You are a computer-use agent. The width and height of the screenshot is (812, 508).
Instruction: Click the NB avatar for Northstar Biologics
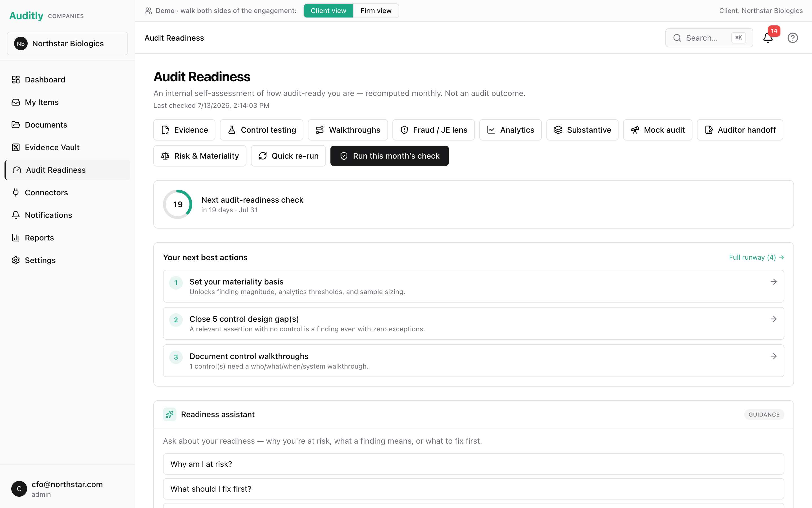(x=21, y=44)
